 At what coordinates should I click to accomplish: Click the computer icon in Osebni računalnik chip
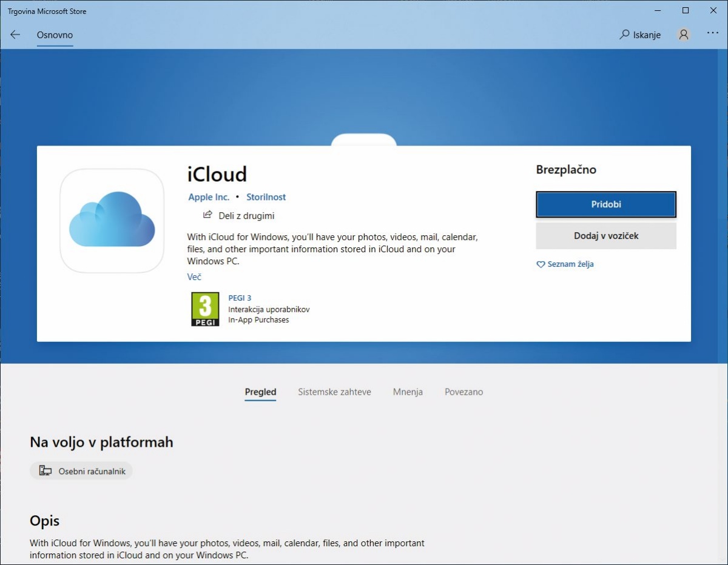[x=45, y=471]
